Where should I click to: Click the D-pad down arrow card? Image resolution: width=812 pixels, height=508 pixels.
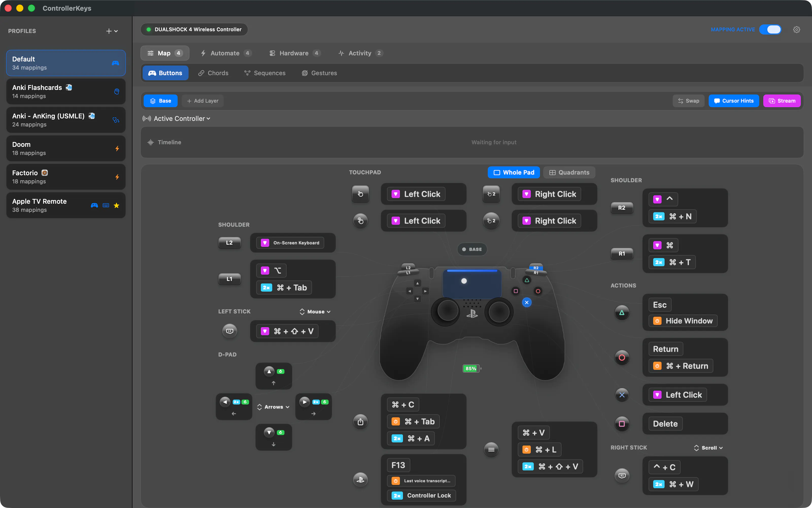(x=274, y=437)
